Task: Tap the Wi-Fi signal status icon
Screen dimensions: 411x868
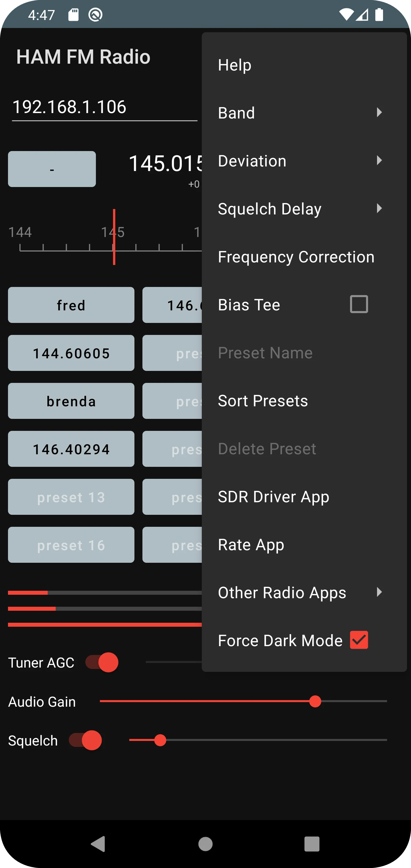Action: 346,15
